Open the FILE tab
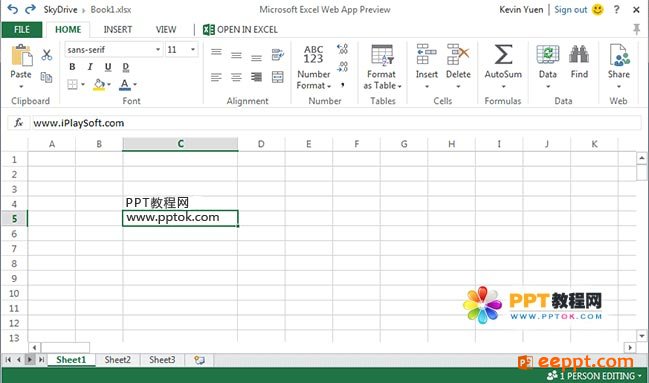Image resolution: width=649 pixels, height=383 pixels. (x=22, y=29)
